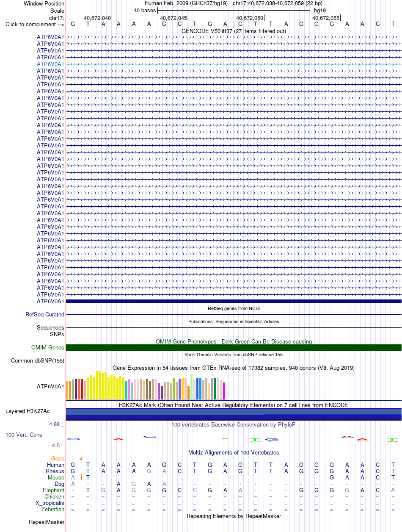
Task: Click the -4.5 PhyloP lower scale value
Action: tap(57, 446)
